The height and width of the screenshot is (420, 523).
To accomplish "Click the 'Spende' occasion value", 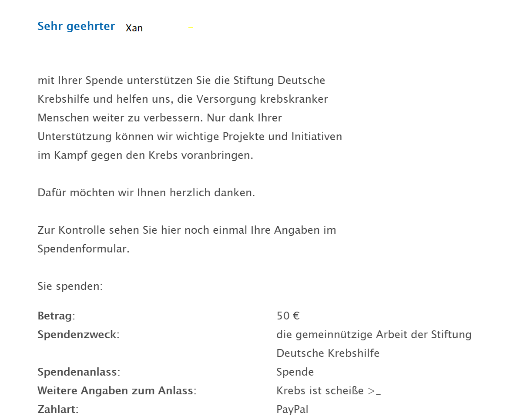I will 295,372.
